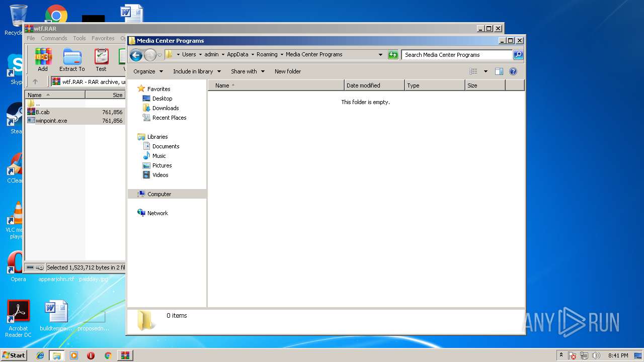Sort by the Name column in WinRAR
This screenshot has height=362, width=644.
pos(55,95)
